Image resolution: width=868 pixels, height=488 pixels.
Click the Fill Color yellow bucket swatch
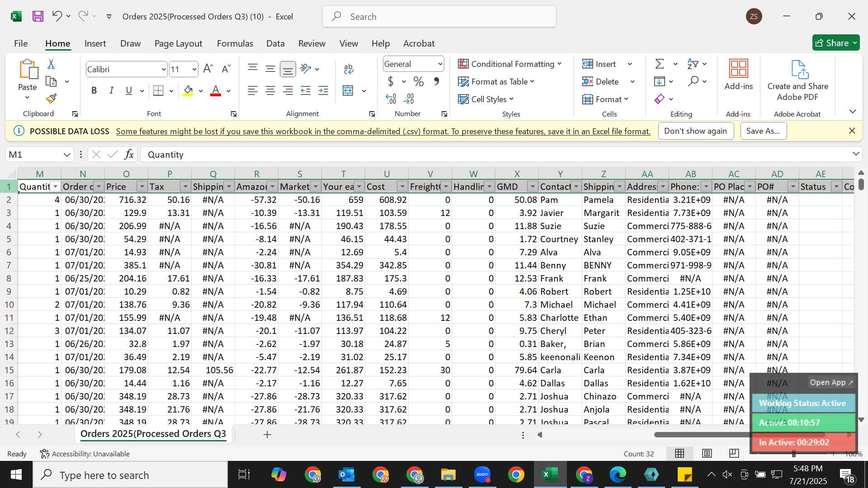(x=189, y=91)
